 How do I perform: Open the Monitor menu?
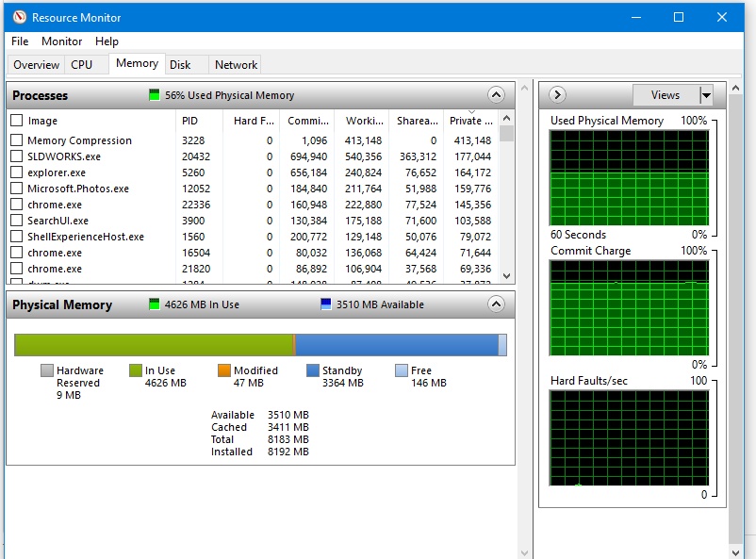61,41
